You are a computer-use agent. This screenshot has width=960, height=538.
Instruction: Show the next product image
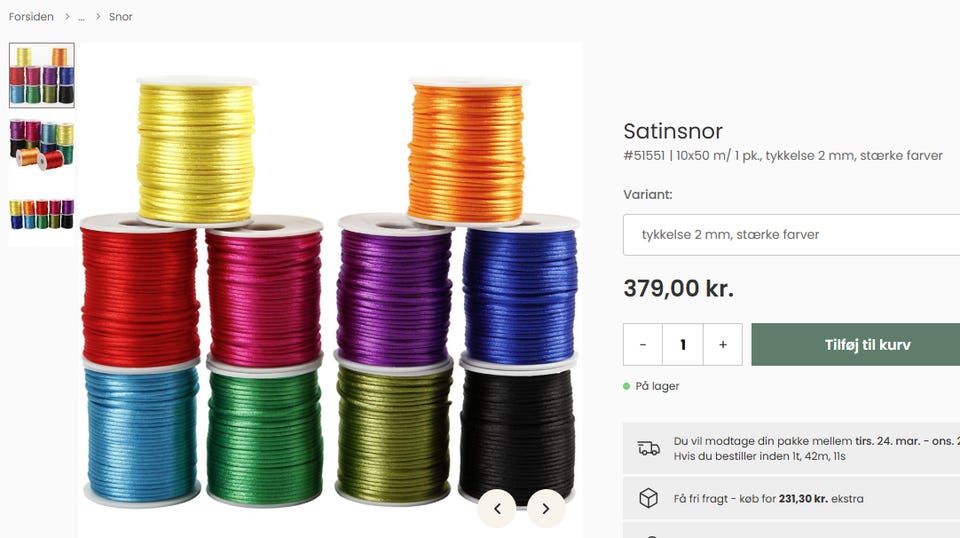(x=546, y=508)
